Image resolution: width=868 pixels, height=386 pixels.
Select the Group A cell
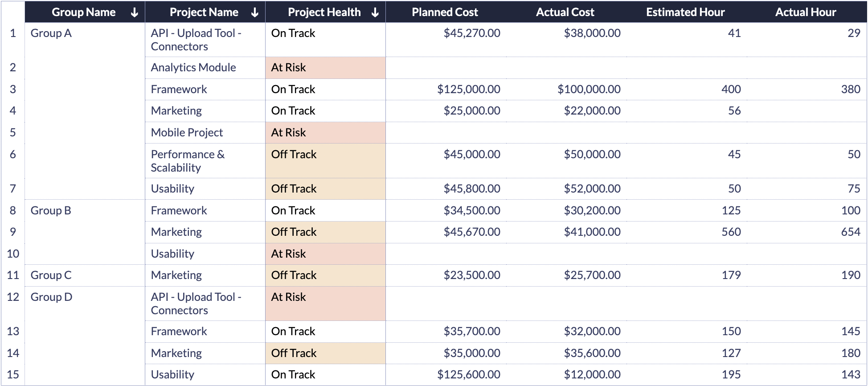51,33
